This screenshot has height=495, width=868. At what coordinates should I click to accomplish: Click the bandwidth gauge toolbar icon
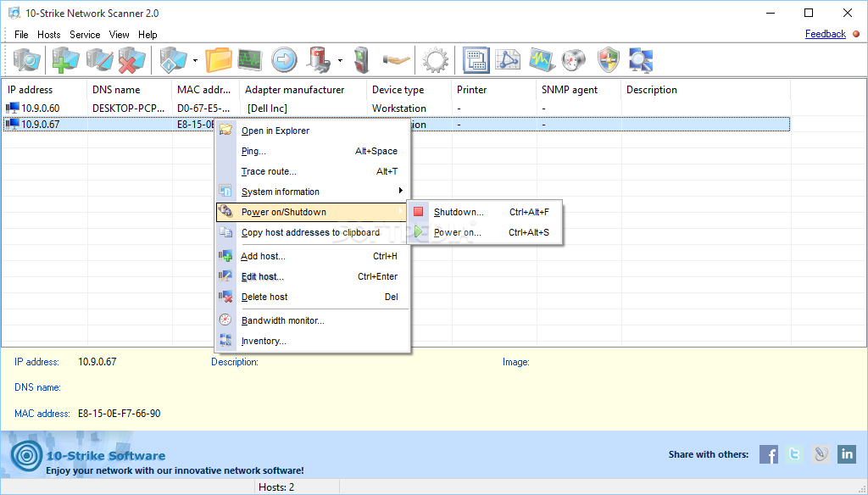[x=574, y=60]
